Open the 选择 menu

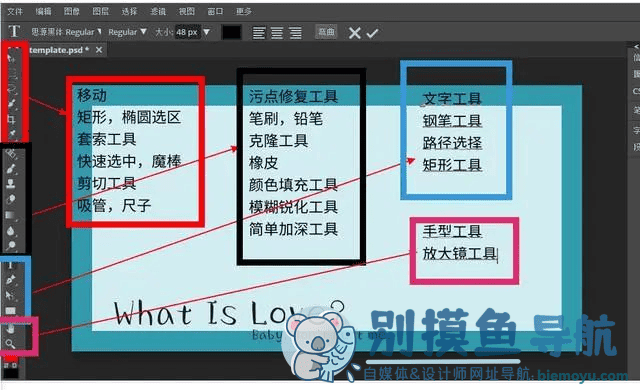(129, 11)
